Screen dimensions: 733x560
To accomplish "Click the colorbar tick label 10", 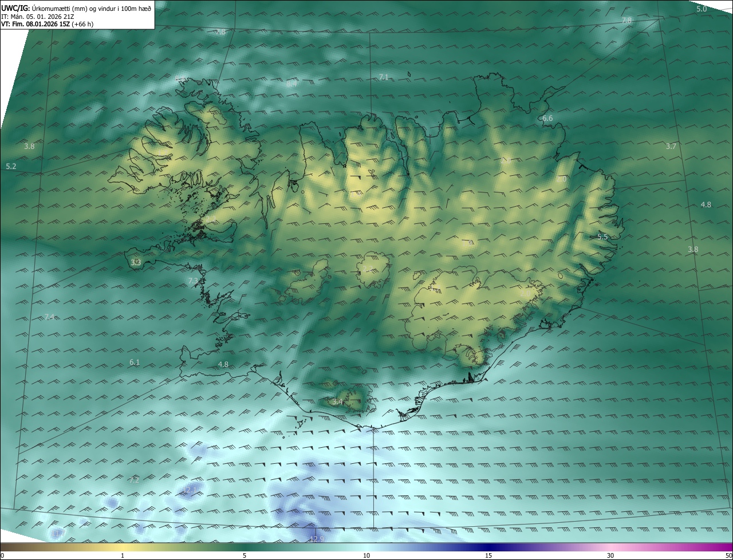I will click(366, 555).
